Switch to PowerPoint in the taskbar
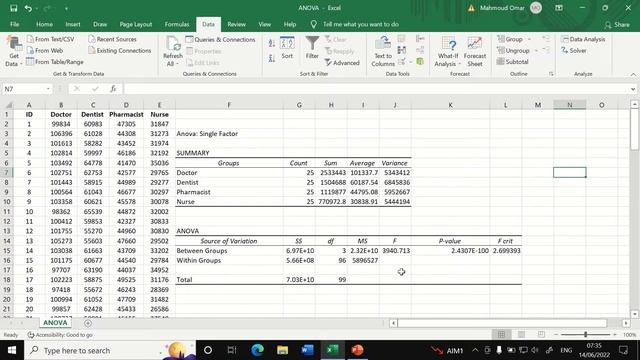 (357, 350)
